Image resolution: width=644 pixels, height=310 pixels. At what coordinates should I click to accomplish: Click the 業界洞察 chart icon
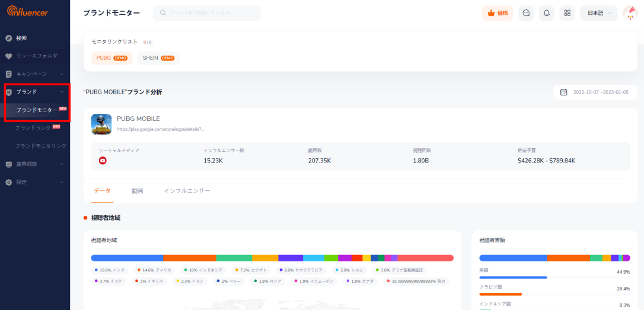9,164
